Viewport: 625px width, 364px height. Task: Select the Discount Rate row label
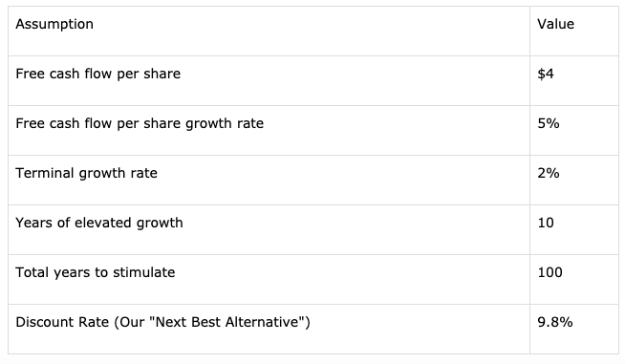[x=162, y=322]
